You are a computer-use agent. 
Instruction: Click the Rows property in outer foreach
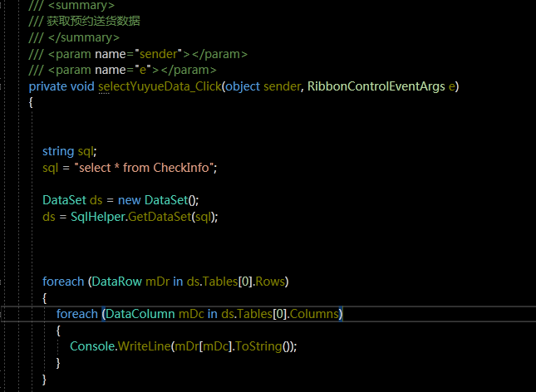point(270,282)
